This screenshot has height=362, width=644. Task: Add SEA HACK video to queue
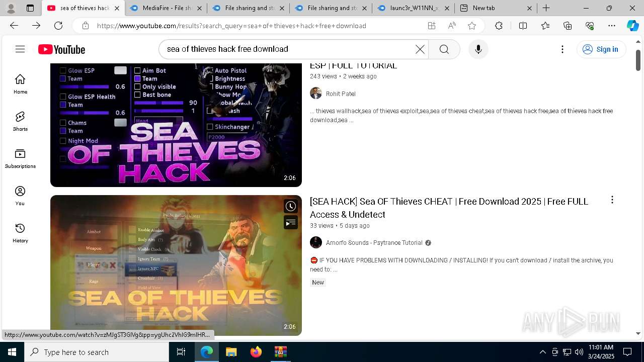tap(291, 222)
